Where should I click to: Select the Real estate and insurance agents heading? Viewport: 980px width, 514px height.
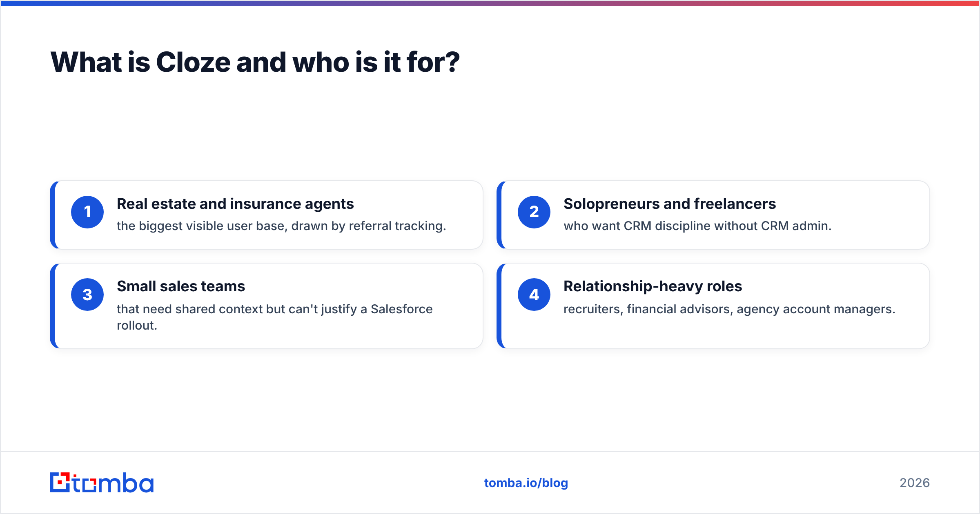coord(235,204)
